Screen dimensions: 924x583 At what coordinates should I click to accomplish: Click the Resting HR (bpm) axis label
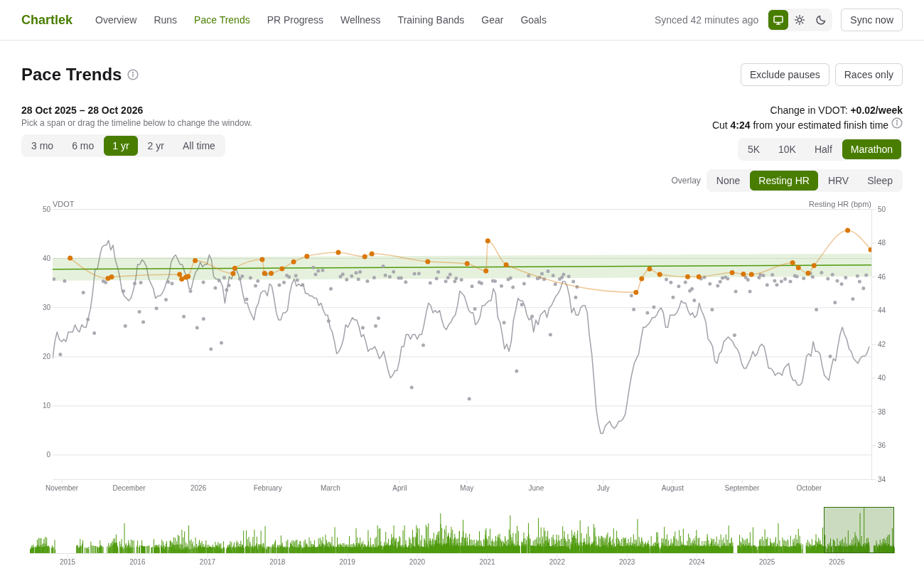(x=840, y=204)
